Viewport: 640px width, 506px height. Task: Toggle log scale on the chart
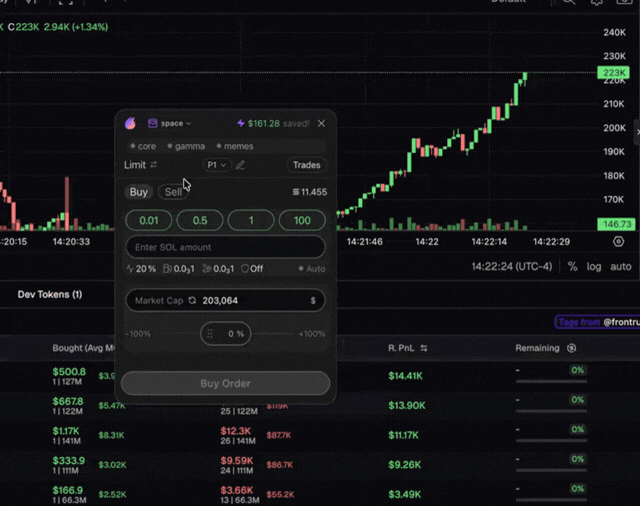[593, 266]
